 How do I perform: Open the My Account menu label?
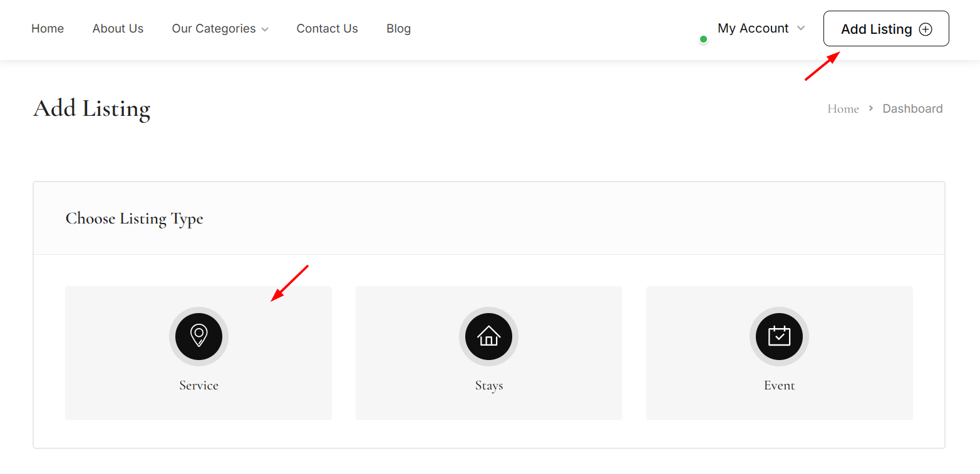[753, 28]
